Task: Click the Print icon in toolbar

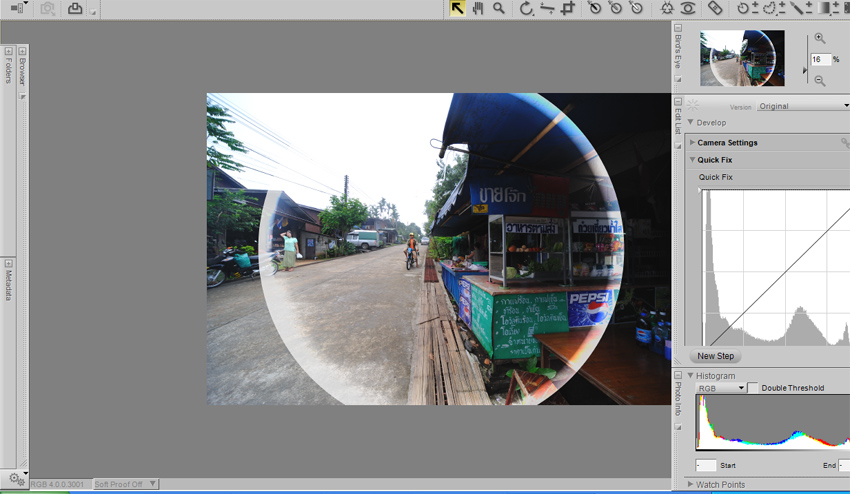Action: 75,8
